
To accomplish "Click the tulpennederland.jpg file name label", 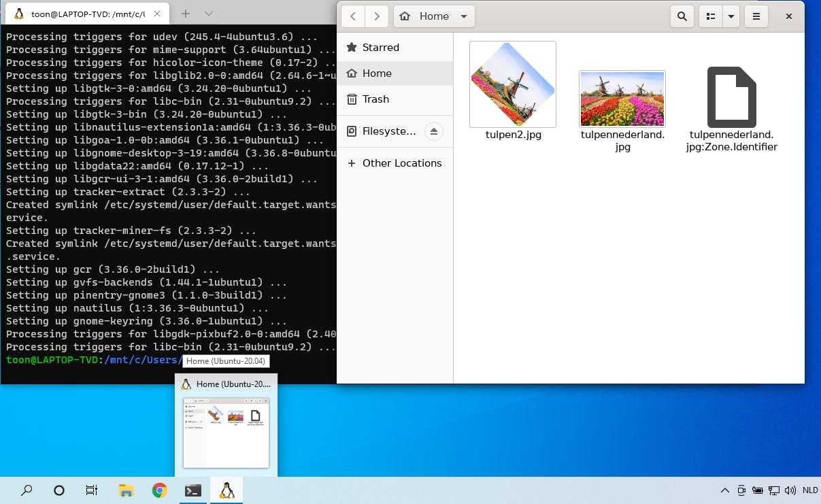I will pyautogui.click(x=622, y=141).
